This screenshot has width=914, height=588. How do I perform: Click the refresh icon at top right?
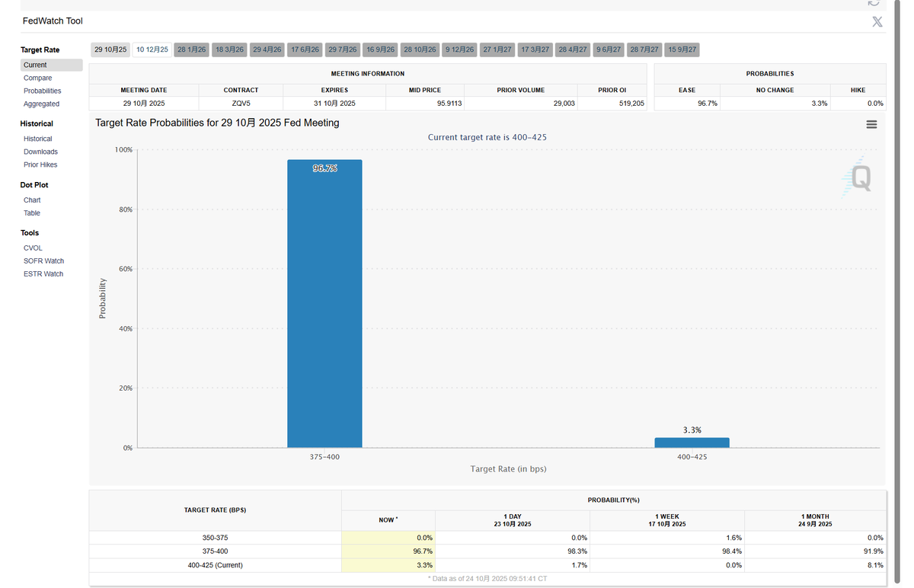pyautogui.click(x=874, y=3)
